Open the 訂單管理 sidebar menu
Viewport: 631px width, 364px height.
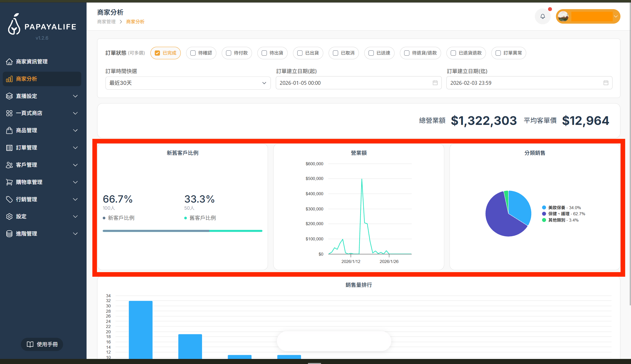pos(26,147)
